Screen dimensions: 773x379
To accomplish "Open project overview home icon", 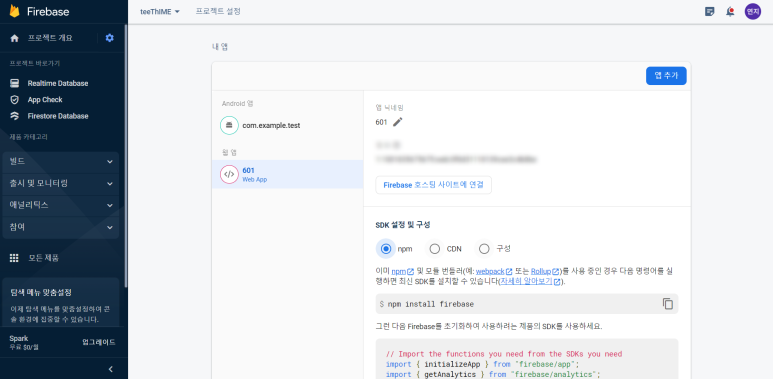I will click(x=15, y=38).
